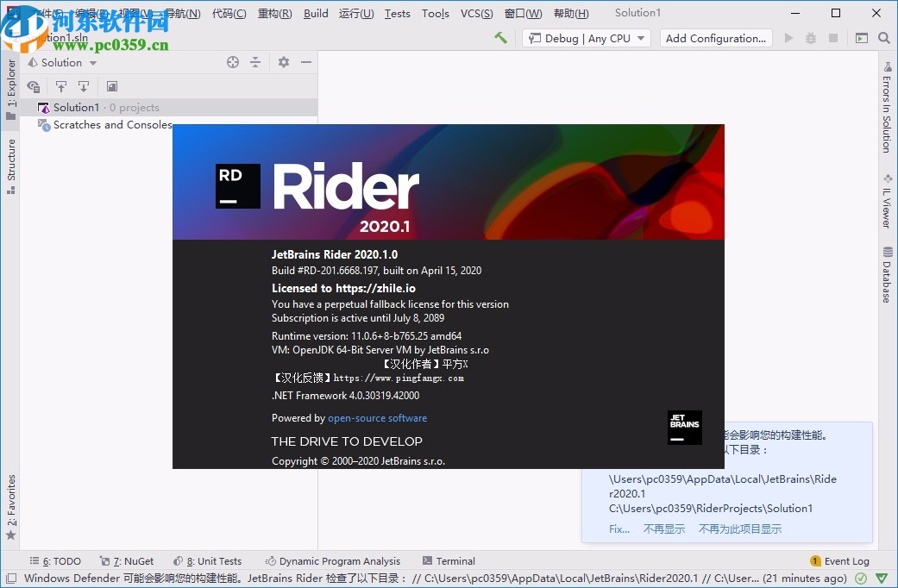The height and width of the screenshot is (588, 898).
Task: Click the Expand All arrow in Solution toolbar
Action: click(x=84, y=86)
